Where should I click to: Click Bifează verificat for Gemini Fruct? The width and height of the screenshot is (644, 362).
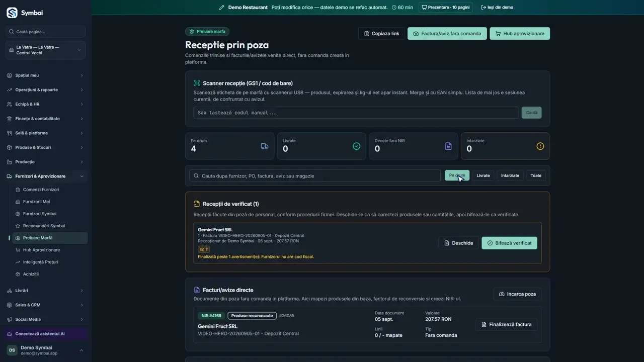coord(509,243)
